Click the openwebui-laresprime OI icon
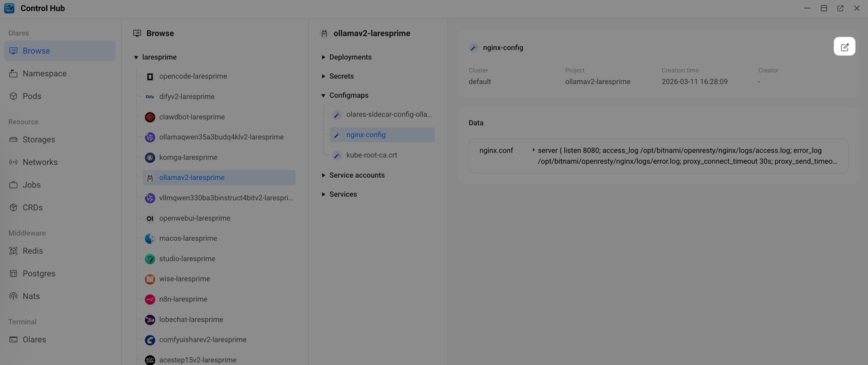 (x=150, y=218)
